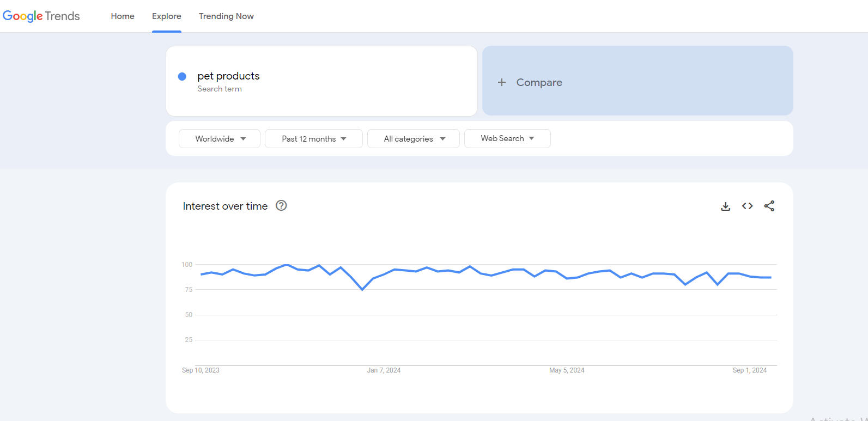Go to the Home tab
The image size is (868, 421).
(123, 16)
